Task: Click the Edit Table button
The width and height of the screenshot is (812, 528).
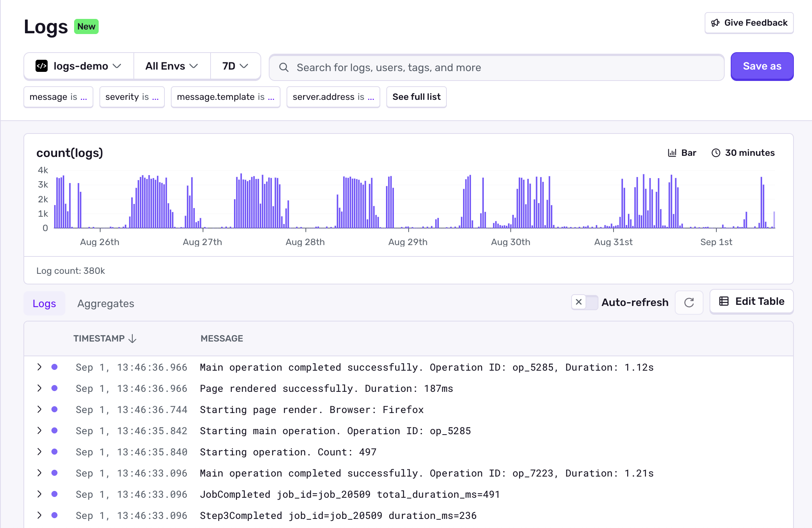Action: 752,301
